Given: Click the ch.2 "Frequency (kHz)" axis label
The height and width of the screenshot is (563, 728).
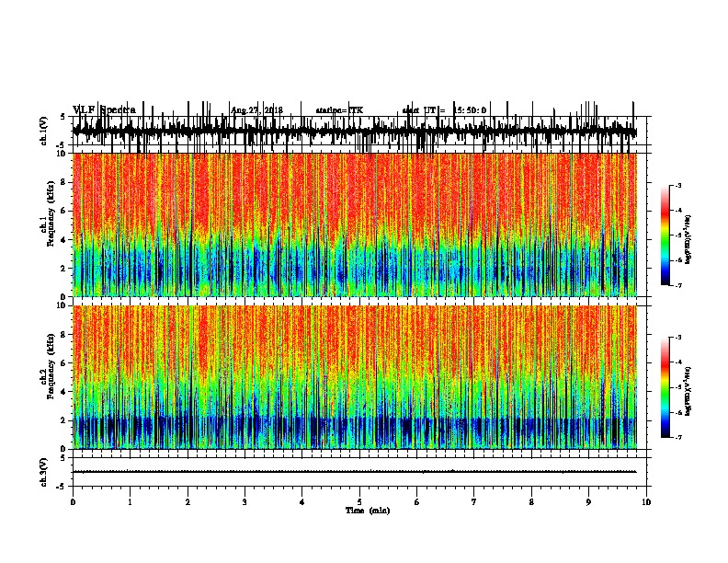Looking at the screenshot, I should [51, 366].
